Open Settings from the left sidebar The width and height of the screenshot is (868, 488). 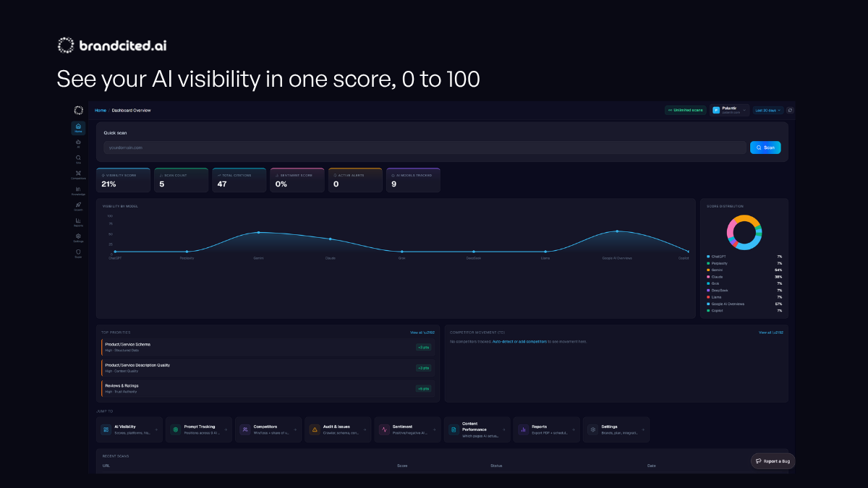point(78,237)
